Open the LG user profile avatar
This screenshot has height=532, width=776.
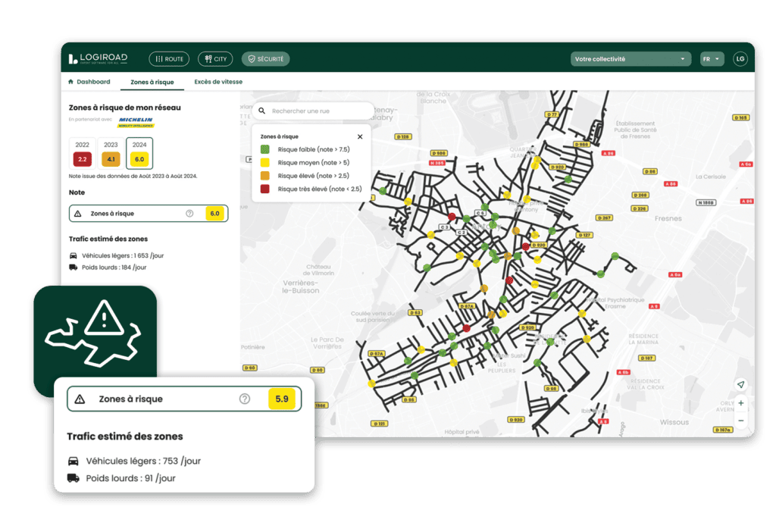(x=740, y=59)
